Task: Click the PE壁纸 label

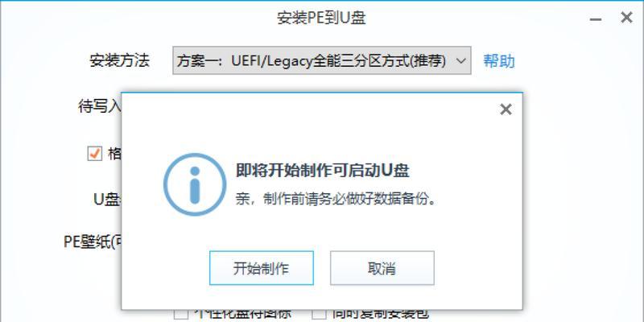Action: (93, 242)
